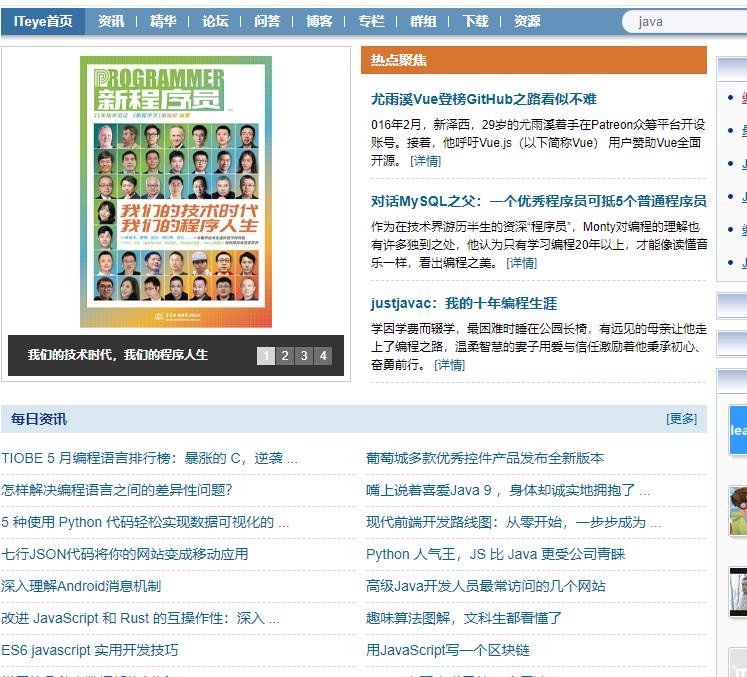Open 趣味算法图解，文科生都看懂了
Image resolution: width=747 pixels, height=677 pixels.
coord(464,618)
